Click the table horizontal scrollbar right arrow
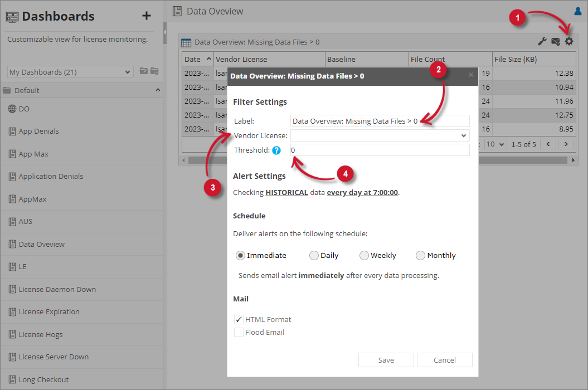The image size is (588, 390). [573, 160]
